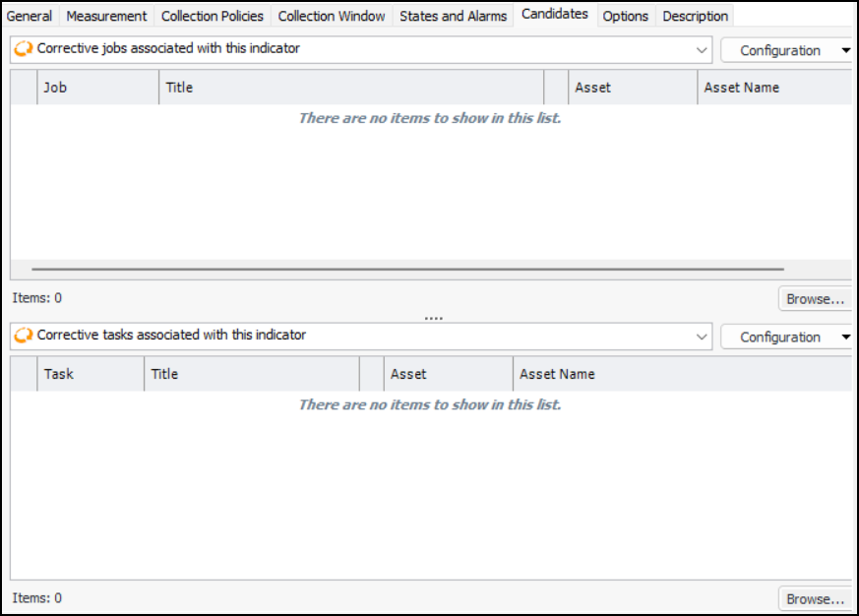The width and height of the screenshot is (859, 616).
Task: Sort jobs list by Title column
Action: tap(351, 88)
